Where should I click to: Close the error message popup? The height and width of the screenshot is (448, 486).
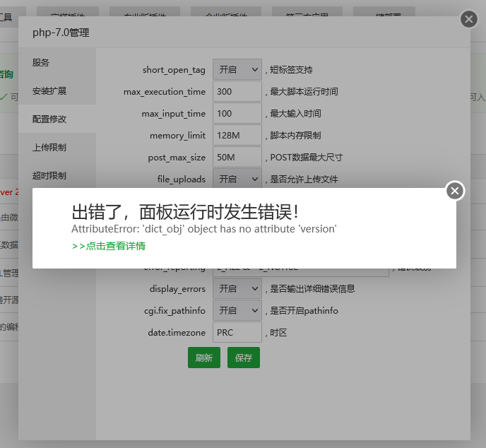click(455, 191)
